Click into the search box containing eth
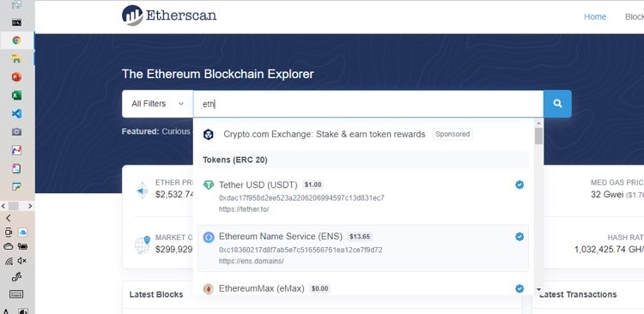 tap(368, 104)
